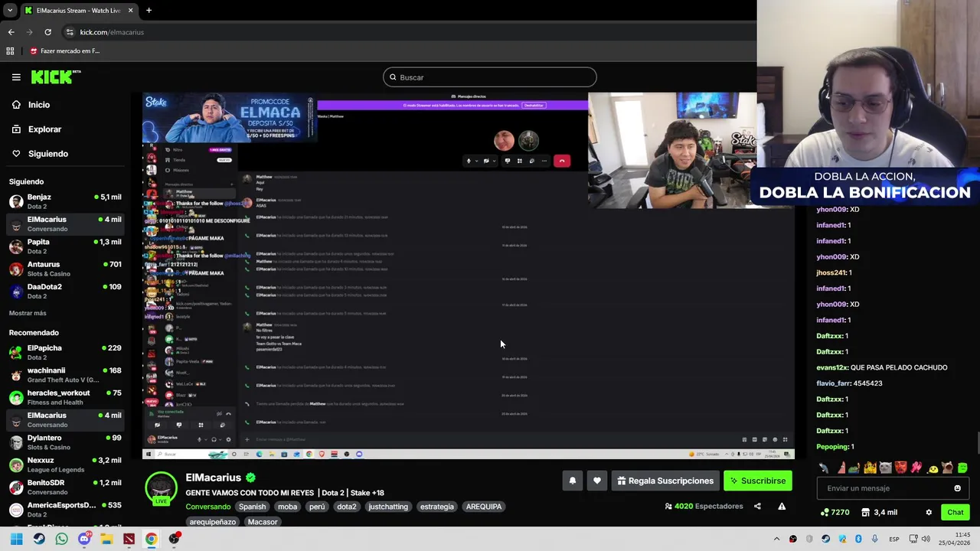Go back using the browser back arrow
The height and width of the screenshot is (551, 980).
(x=11, y=32)
